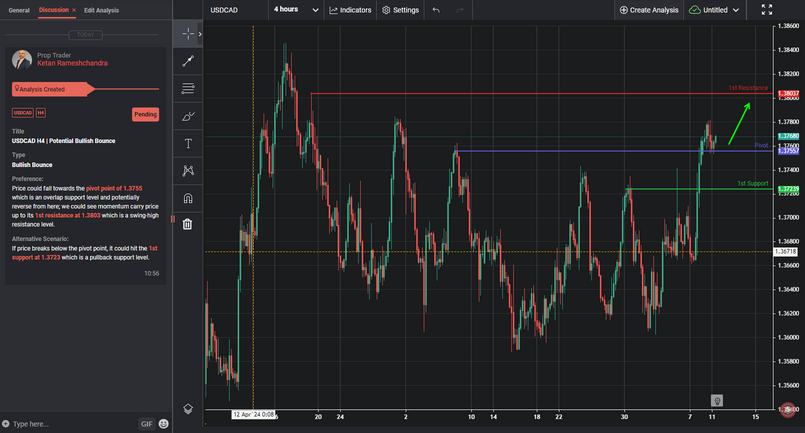Click the Analysis Created banner
Viewport: 805px width, 433px height.
(x=53, y=89)
